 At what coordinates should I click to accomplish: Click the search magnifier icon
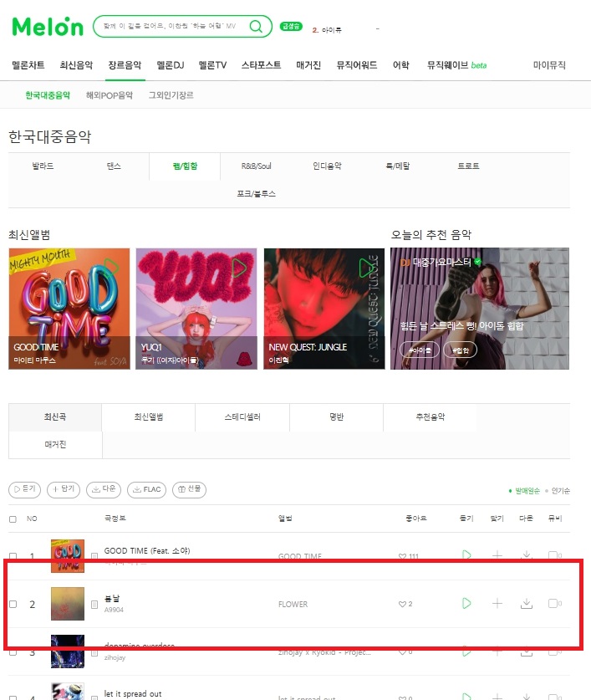coord(256,26)
